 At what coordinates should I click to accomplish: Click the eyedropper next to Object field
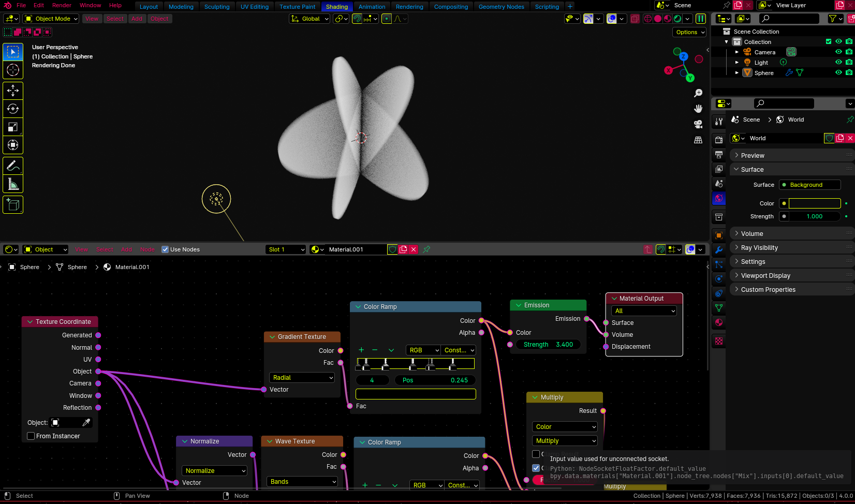86,423
